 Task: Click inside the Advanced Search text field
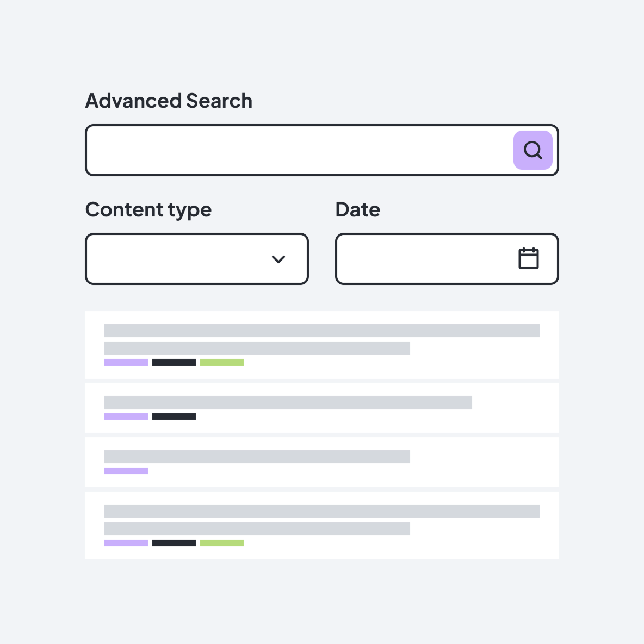(x=299, y=150)
